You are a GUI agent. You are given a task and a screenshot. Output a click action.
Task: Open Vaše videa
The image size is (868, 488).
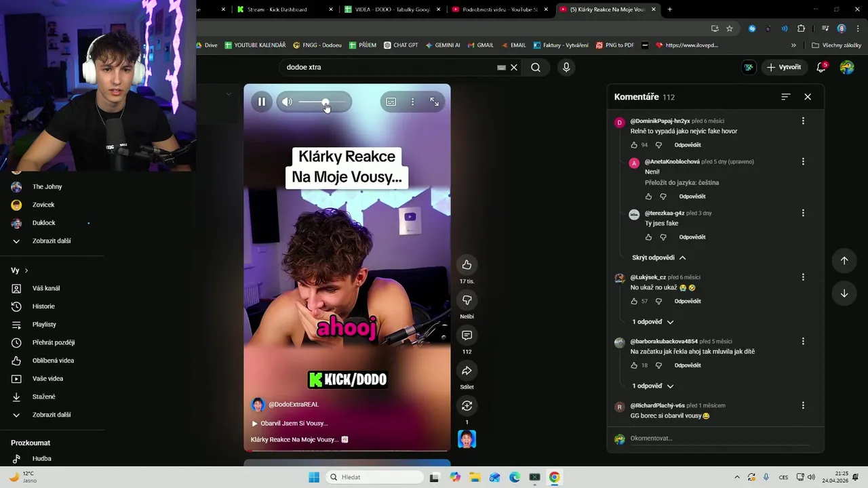[x=47, y=378]
